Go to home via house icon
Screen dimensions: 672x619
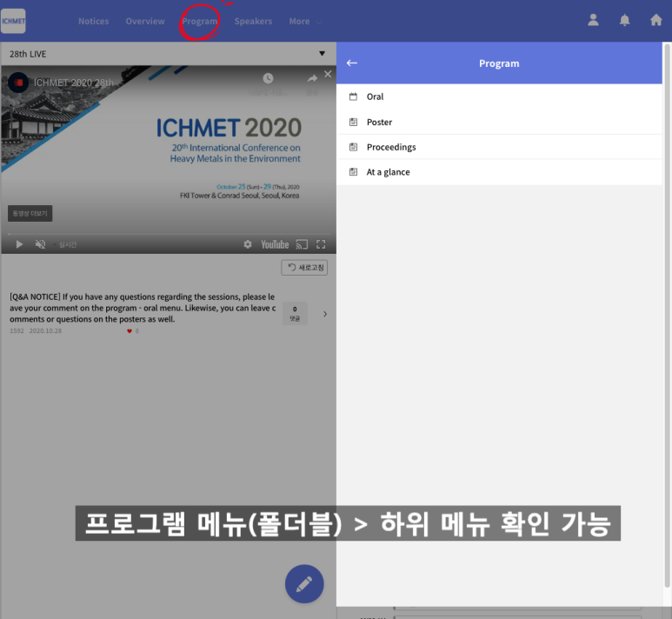click(656, 20)
